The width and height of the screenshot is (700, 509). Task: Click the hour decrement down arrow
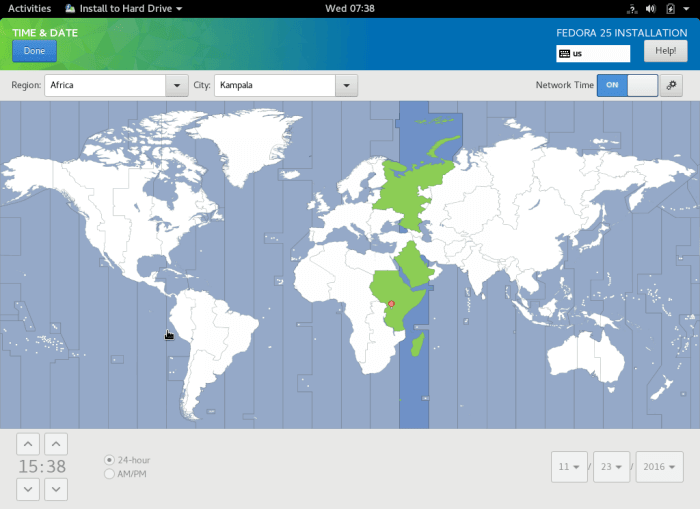[28, 489]
